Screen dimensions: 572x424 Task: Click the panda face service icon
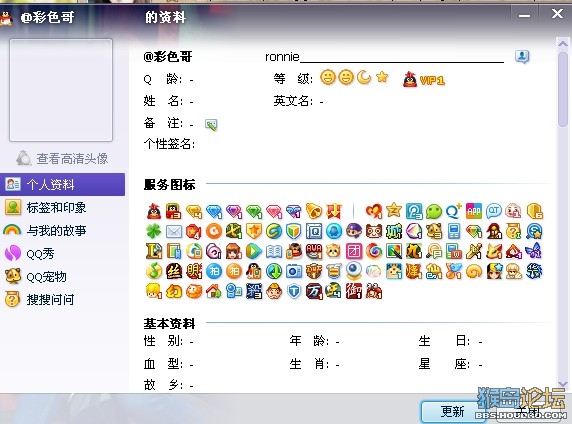[x=374, y=231]
